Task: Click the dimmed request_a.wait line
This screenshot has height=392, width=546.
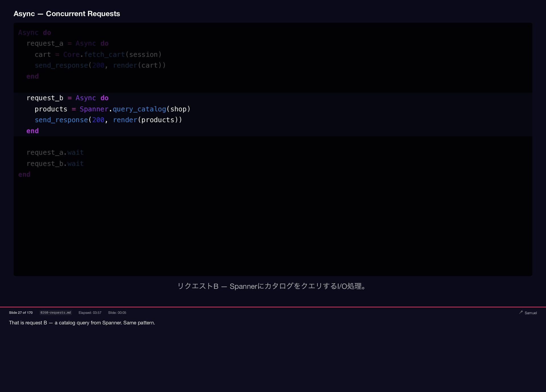Action: coord(55,153)
